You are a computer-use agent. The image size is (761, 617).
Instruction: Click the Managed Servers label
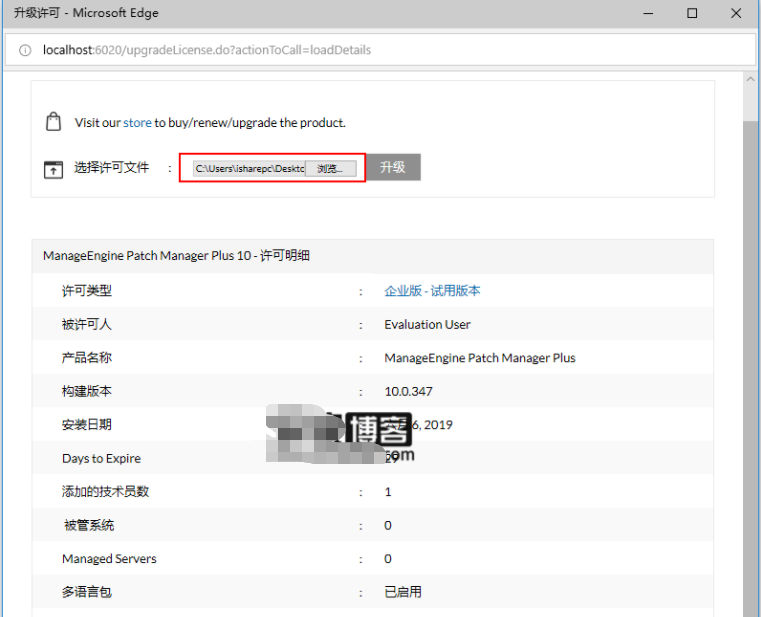click(x=109, y=559)
